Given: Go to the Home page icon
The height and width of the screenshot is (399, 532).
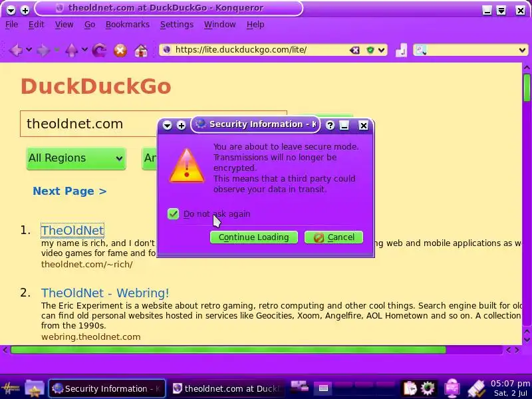Looking at the screenshot, I should tap(141, 51).
